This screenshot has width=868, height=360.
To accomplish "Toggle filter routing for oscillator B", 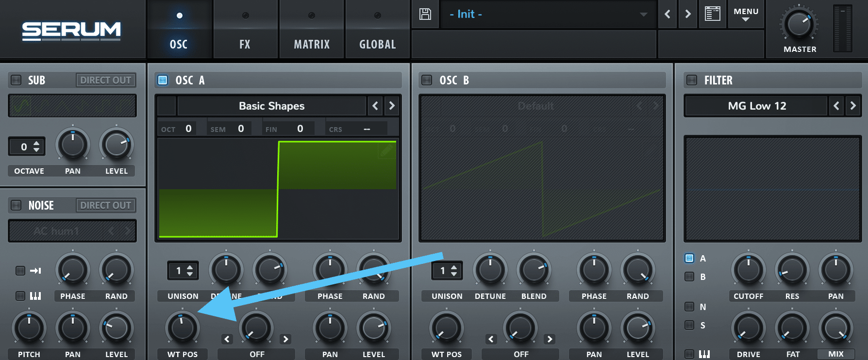I will 689,277.
